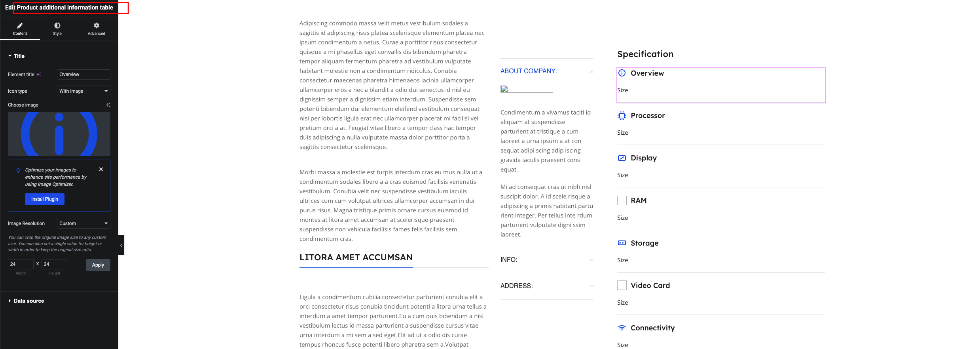The width and height of the screenshot is (980, 349).
Task: Expand the INFO accordion item
Action: pos(547,260)
